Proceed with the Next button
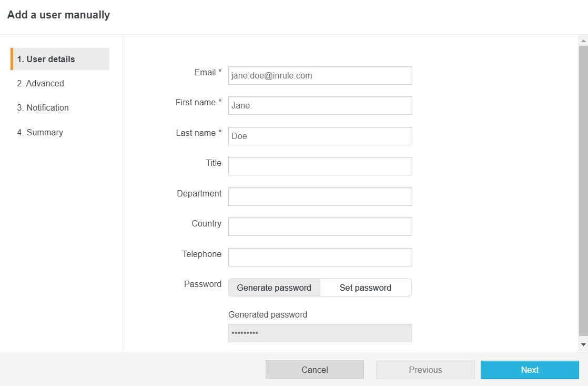588x386 pixels. 530,370
